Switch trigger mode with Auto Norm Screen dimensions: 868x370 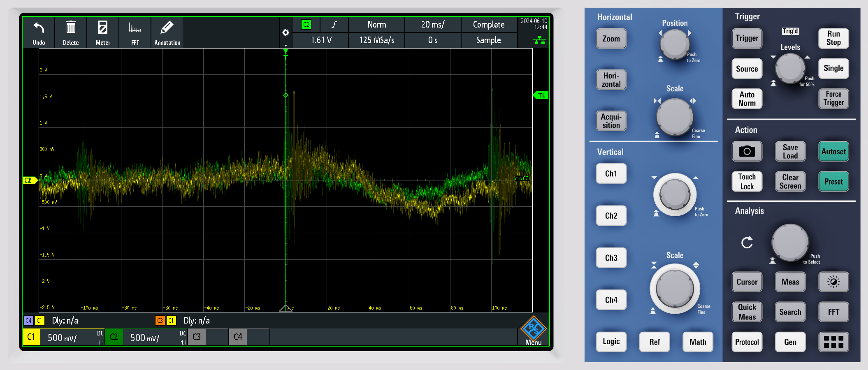pos(747,99)
